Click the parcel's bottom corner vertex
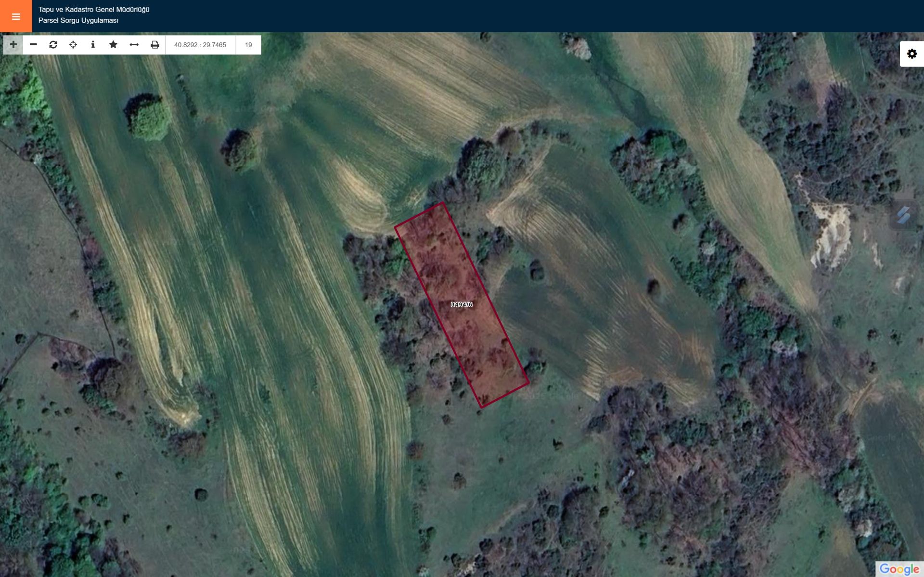This screenshot has width=924, height=577. [481, 407]
